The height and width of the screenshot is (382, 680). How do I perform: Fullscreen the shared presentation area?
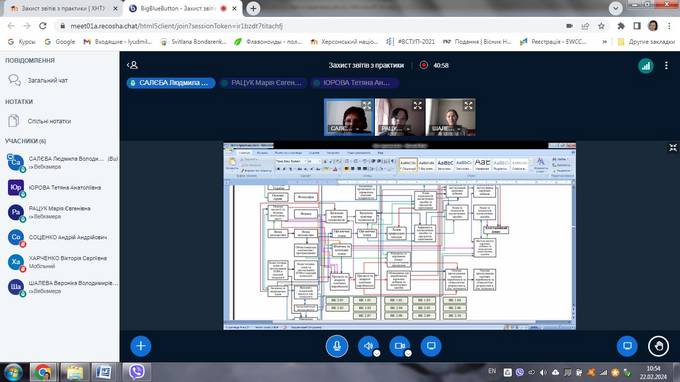click(x=673, y=148)
